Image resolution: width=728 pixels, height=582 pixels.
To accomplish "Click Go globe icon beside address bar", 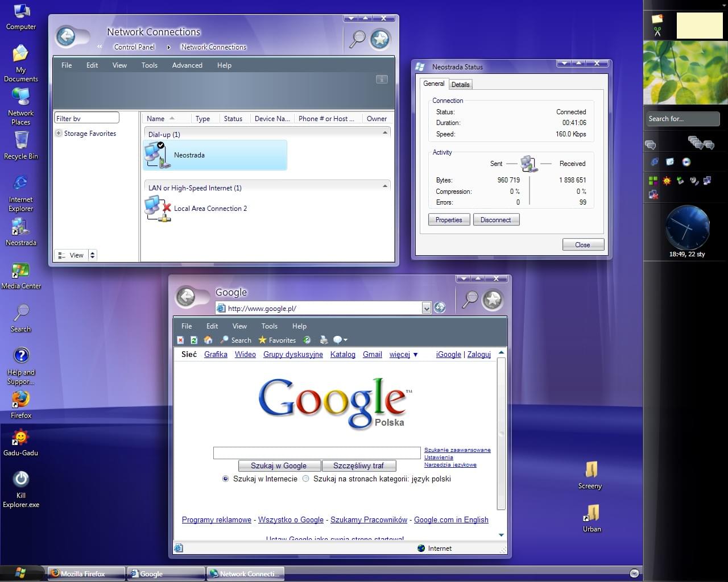I will click(440, 308).
